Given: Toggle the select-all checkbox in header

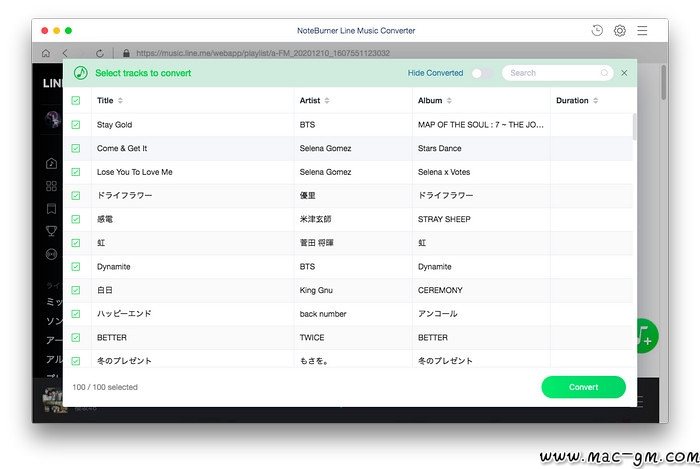Looking at the screenshot, I should pyautogui.click(x=76, y=100).
